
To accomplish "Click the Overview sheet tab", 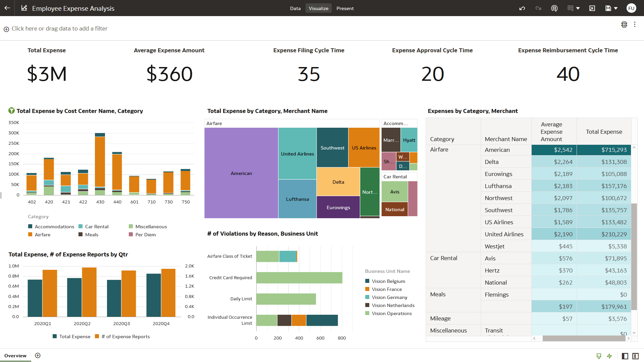I will [x=16, y=355].
